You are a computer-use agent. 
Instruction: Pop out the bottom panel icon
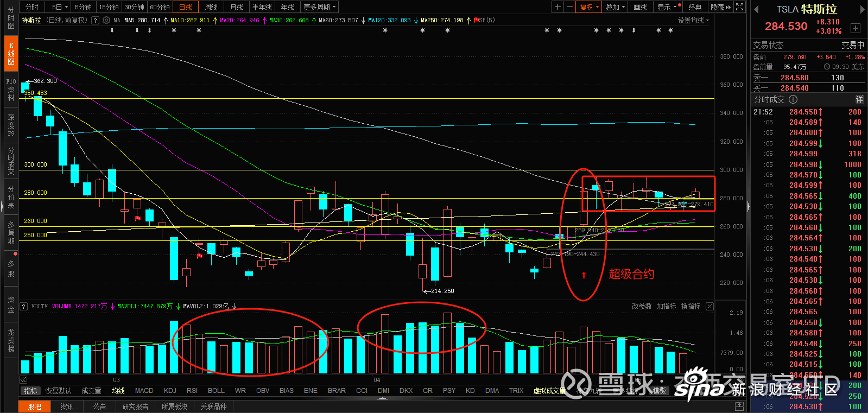pyautogui.click(x=739, y=406)
